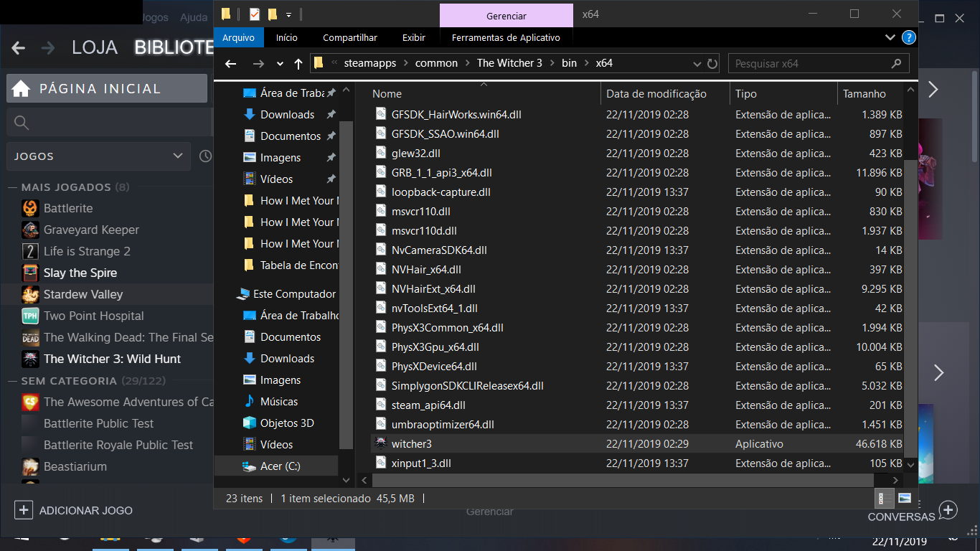Open the Início ribbon tab
Viewport: 980px width, 551px height.
coord(287,37)
